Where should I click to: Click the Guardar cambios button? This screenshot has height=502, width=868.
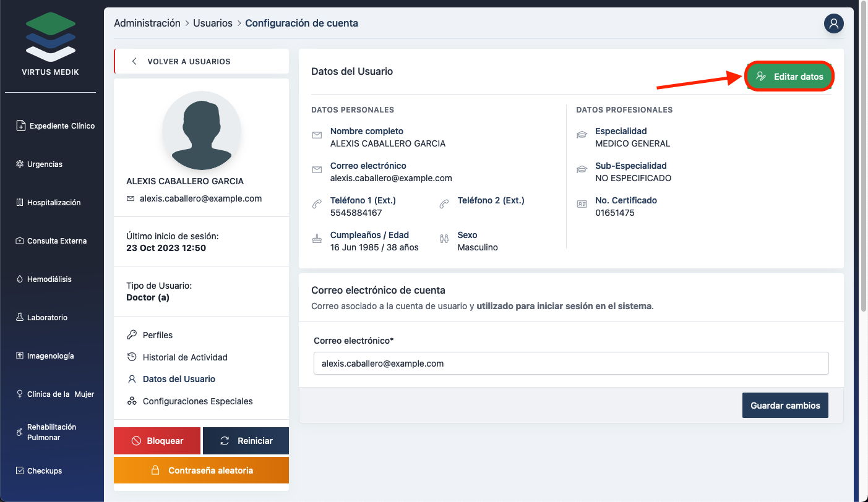click(x=784, y=406)
